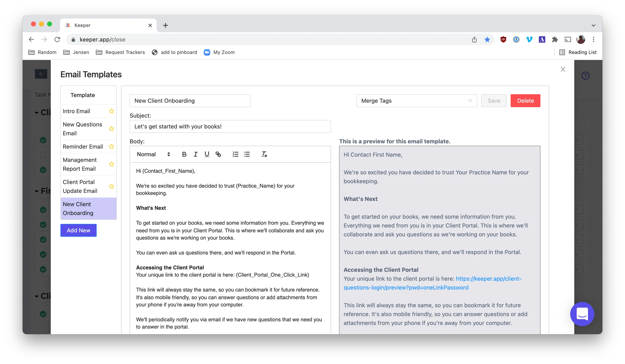Go back using the browser back arrow
This screenshot has width=625, height=364.
(31, 39)
